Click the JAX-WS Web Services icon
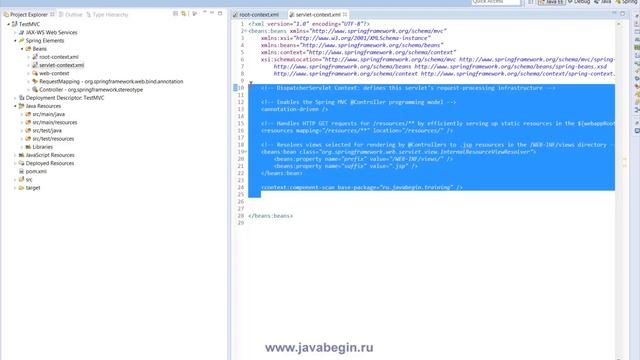640x360 pixels. pos(21,32)
